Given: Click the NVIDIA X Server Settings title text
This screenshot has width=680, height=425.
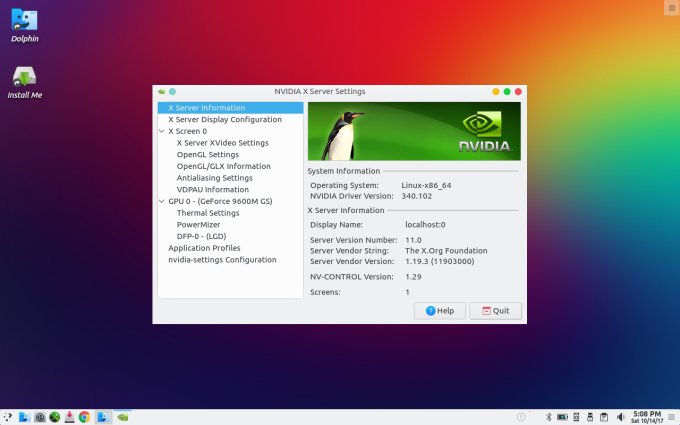Looking at the screenshot, I should (x=320, y=92).
